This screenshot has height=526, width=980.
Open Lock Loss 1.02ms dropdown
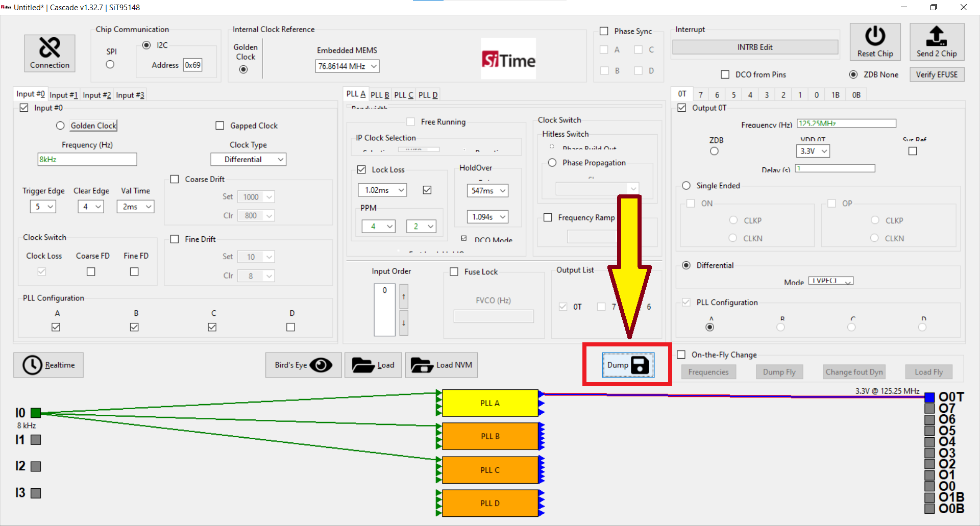coord(382,190)
